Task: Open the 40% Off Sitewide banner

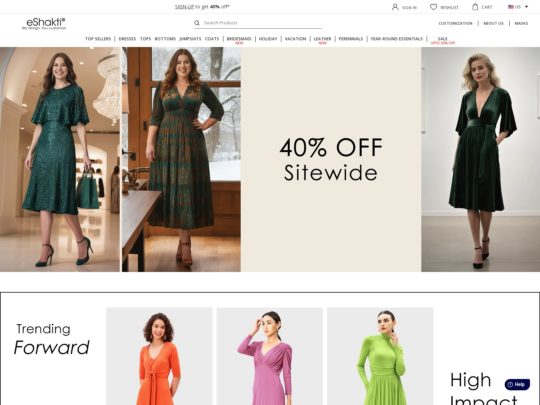Action: [x=331, y=159]
